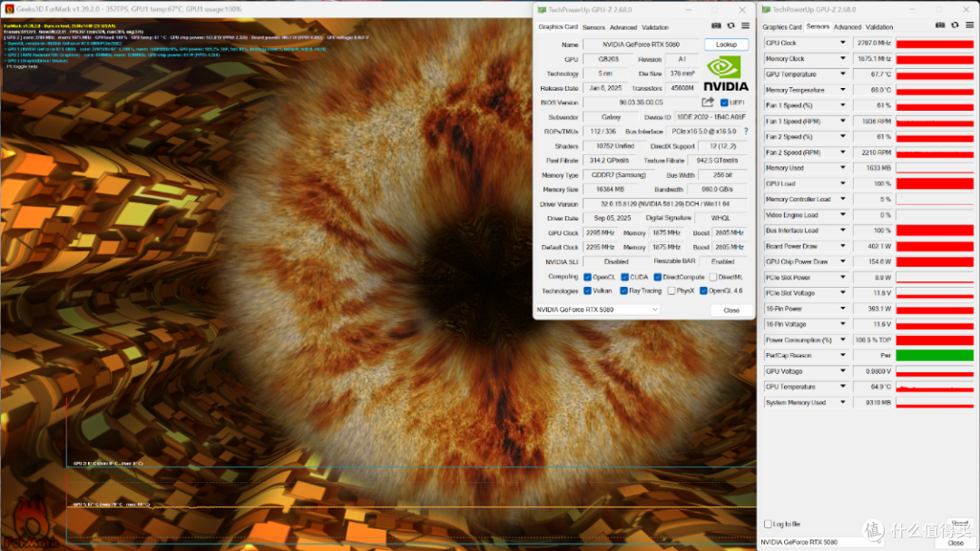980x551 pixels.
Task: Click the GPU Load red graph bar
Action: 935,183
